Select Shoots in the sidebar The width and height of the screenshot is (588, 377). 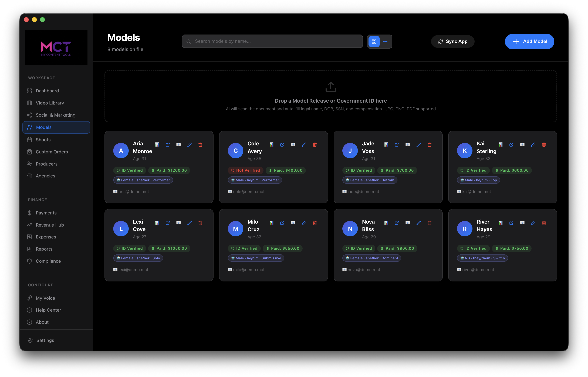[x=43, y=140]
